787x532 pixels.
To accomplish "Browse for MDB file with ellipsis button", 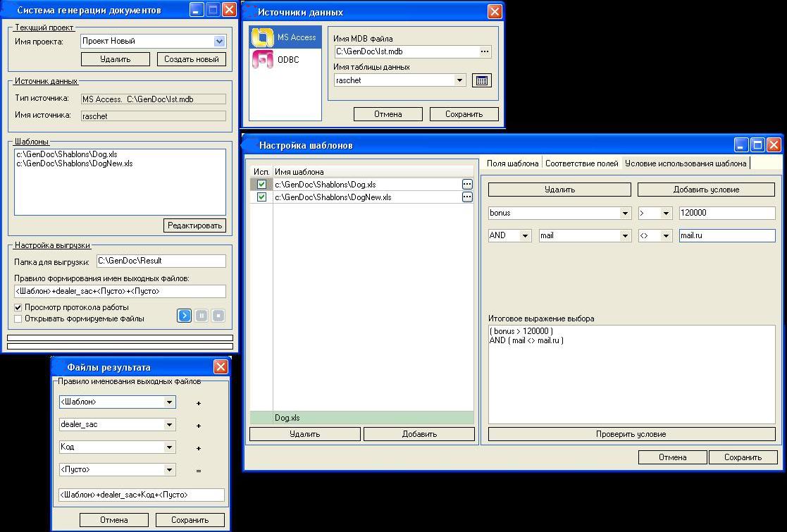I will click(484, 51).
